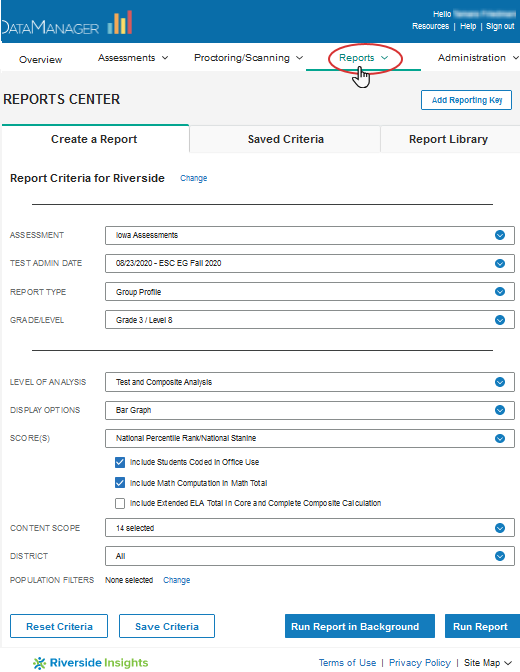Click the Reset Criteria button

tap(59, 626)
